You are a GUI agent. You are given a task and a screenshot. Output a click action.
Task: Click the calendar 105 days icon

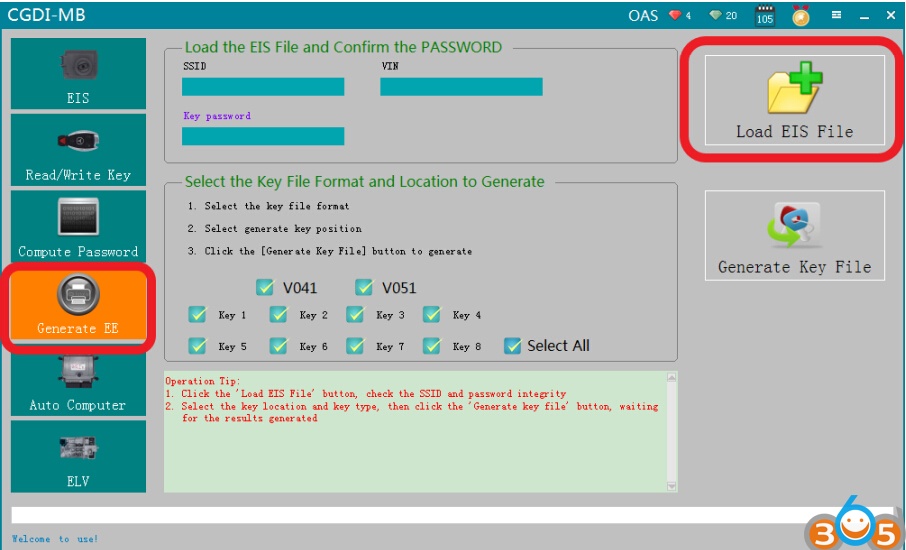[765, 16]
